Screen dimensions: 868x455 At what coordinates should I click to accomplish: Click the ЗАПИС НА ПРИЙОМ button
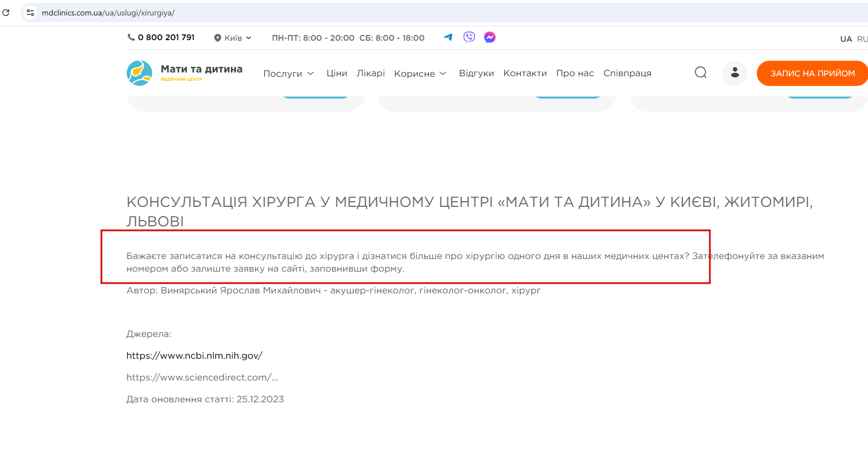[812, 73]
